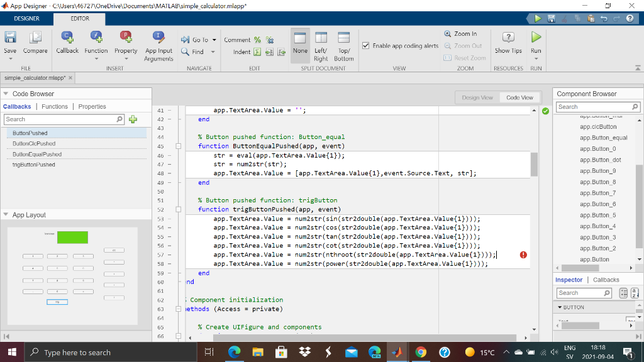The image size is (644, 362).
Task: Click the Compare file icon
Action: point(35,38)
